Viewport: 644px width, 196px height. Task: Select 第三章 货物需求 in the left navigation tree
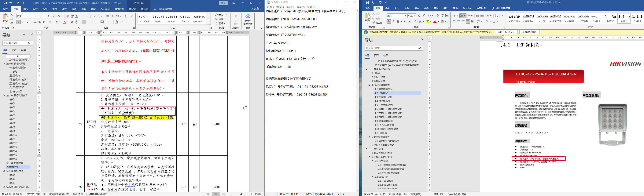15,163
